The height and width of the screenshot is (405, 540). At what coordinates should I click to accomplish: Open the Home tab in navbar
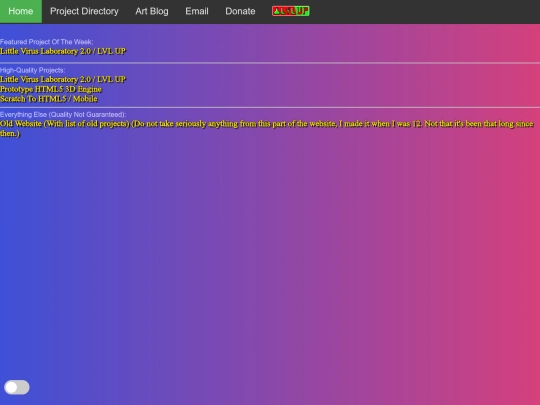pos(21,11)
